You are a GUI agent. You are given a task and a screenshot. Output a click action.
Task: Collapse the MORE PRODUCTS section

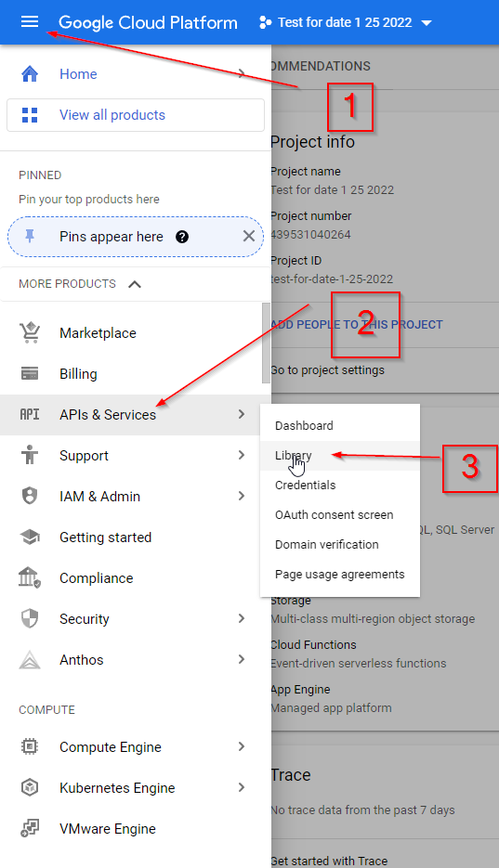point(135,284)
